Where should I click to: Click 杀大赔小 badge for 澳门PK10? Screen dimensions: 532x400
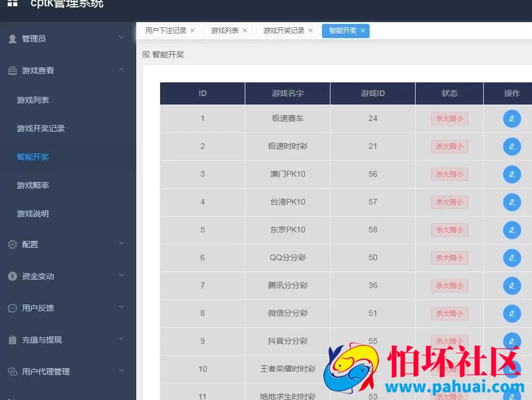(x=449, y=174)
